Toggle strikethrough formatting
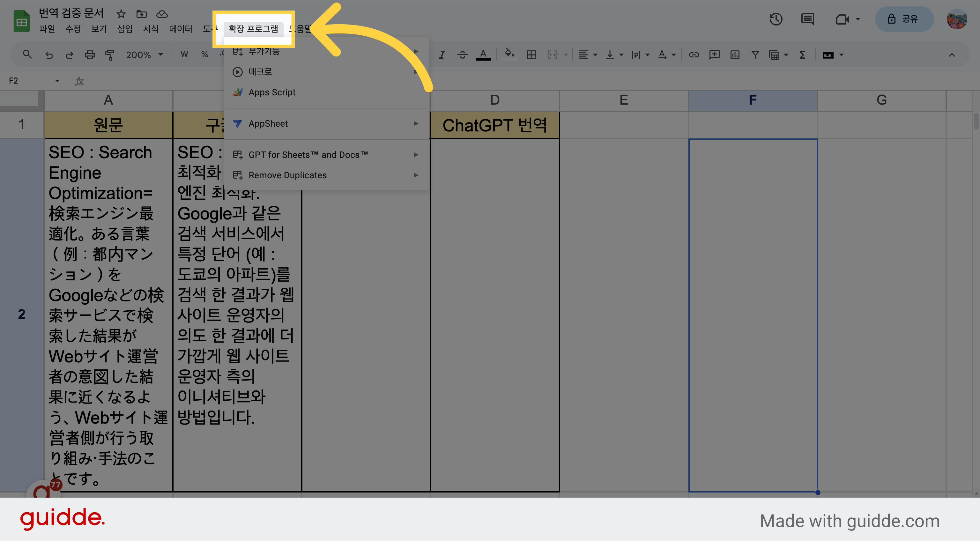The width and height of the screenshot is (980, 541). pos(462,55)
